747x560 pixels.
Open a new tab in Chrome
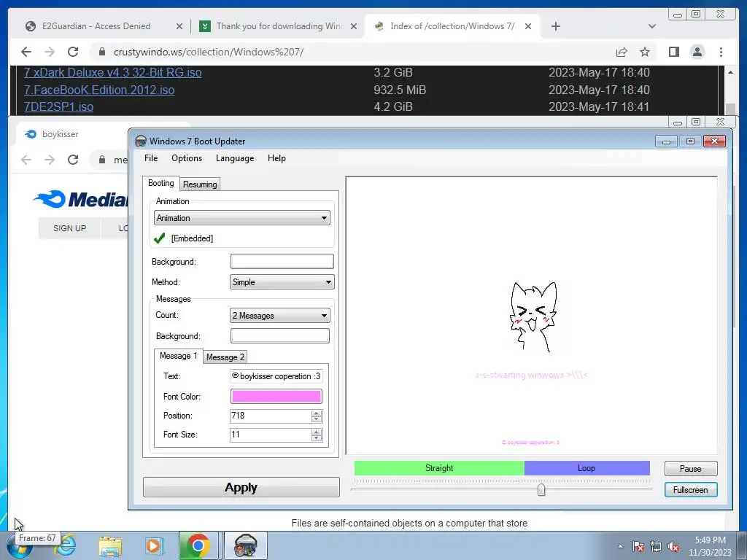point(555,26)
